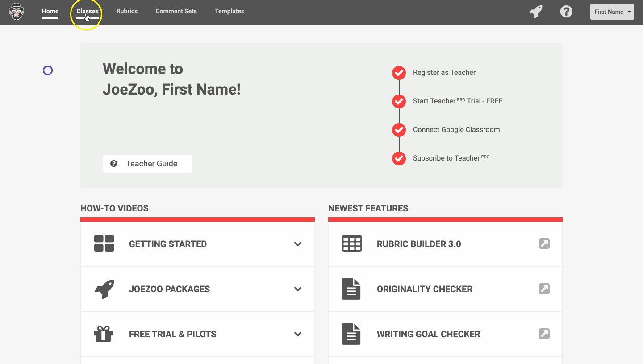Click the Subscribe to Teacher PRO checkmark
The image size is (643, 364).
(399, 158)
